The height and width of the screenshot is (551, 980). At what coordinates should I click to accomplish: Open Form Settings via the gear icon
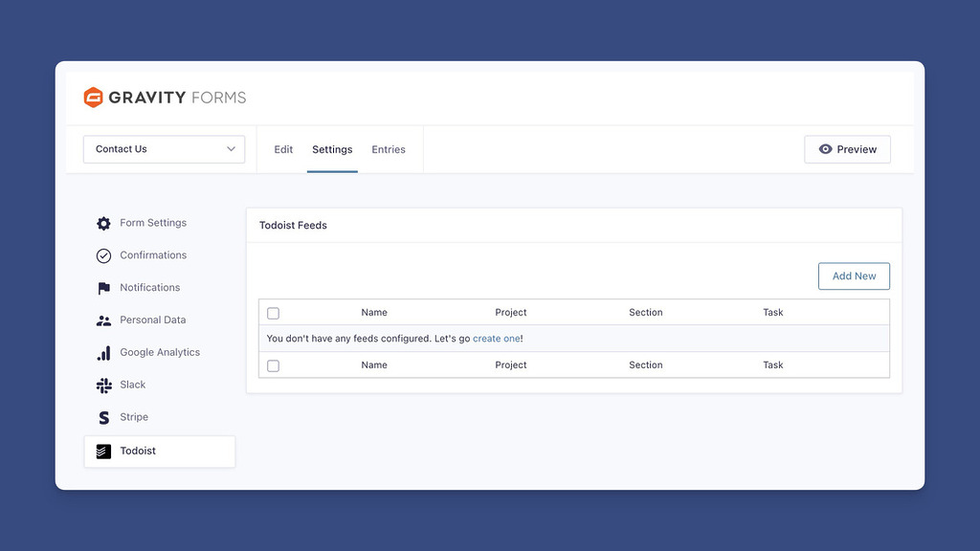[x=103, y=223]
